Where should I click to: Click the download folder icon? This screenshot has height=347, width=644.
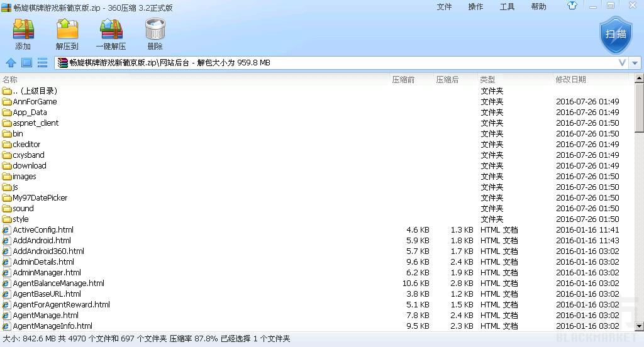point(6,165)
